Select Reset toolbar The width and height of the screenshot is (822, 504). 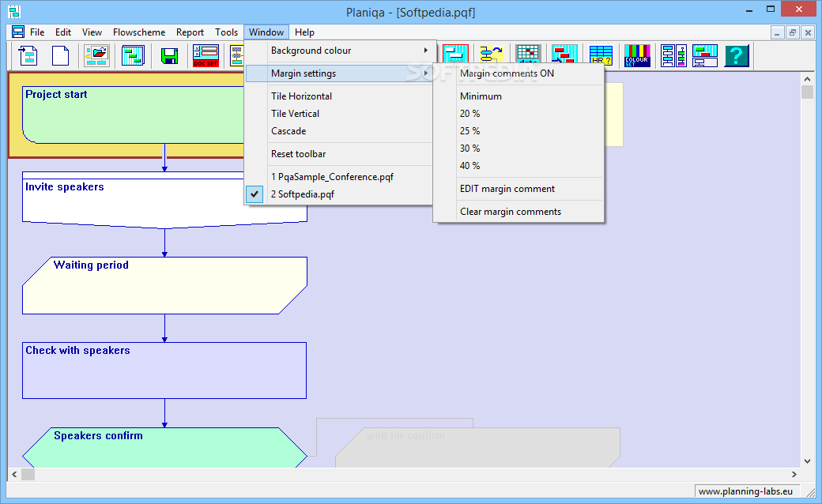coord(338,154)
